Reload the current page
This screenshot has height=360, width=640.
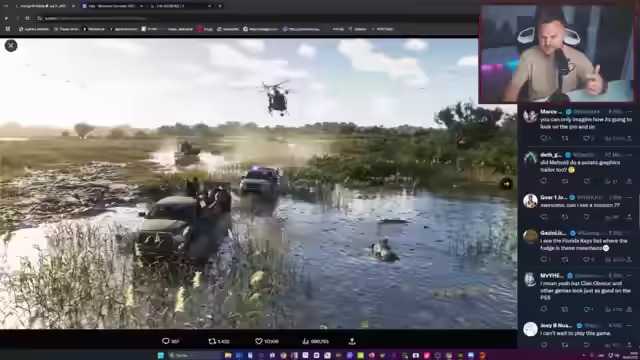(27, 18)
